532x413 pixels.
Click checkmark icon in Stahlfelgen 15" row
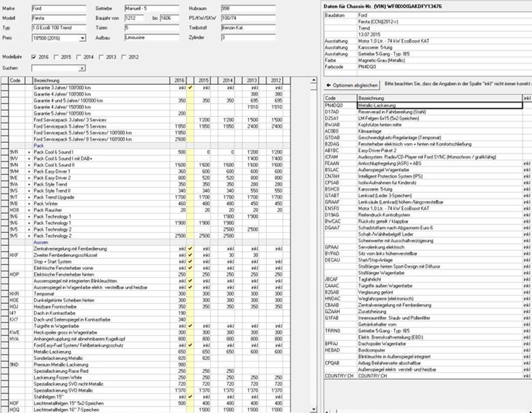click(190, 397)
